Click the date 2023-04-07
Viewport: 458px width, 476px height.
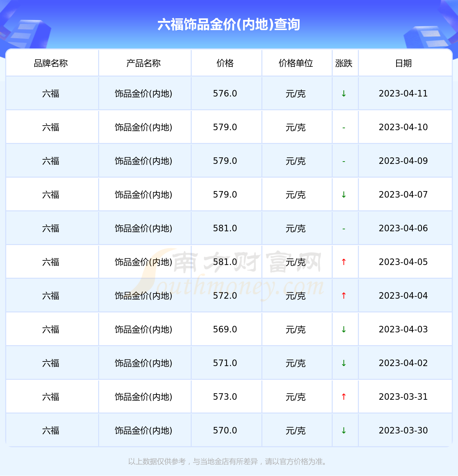coord(403,195)
